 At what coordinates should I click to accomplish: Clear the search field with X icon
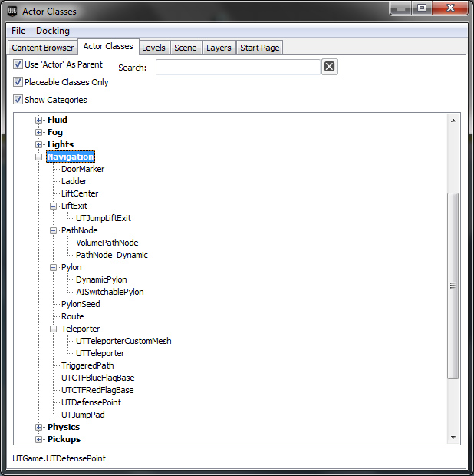point(329,67)
